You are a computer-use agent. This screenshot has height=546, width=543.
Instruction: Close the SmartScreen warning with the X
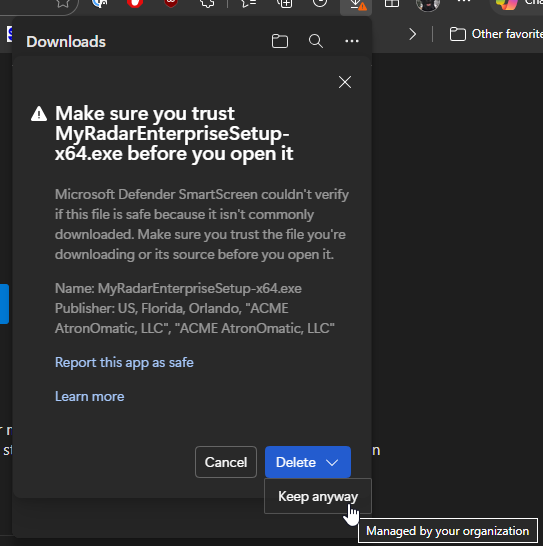(345, 82)
